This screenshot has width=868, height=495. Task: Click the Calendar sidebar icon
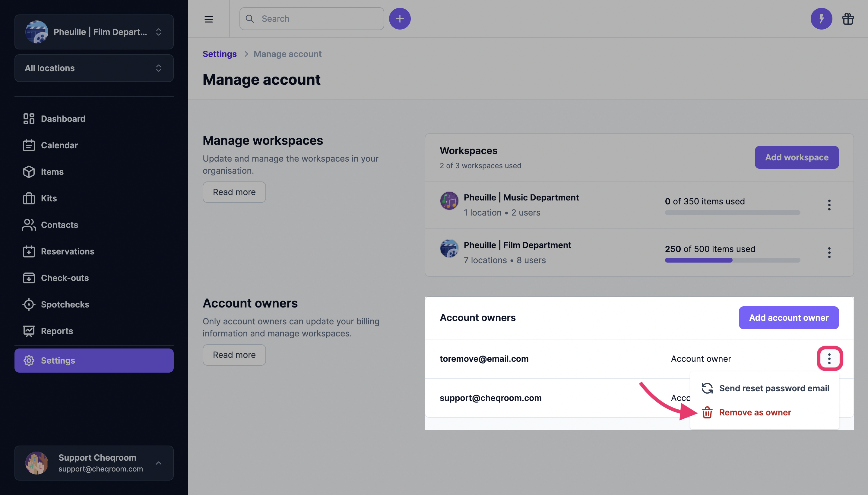[x=29, y=145]
